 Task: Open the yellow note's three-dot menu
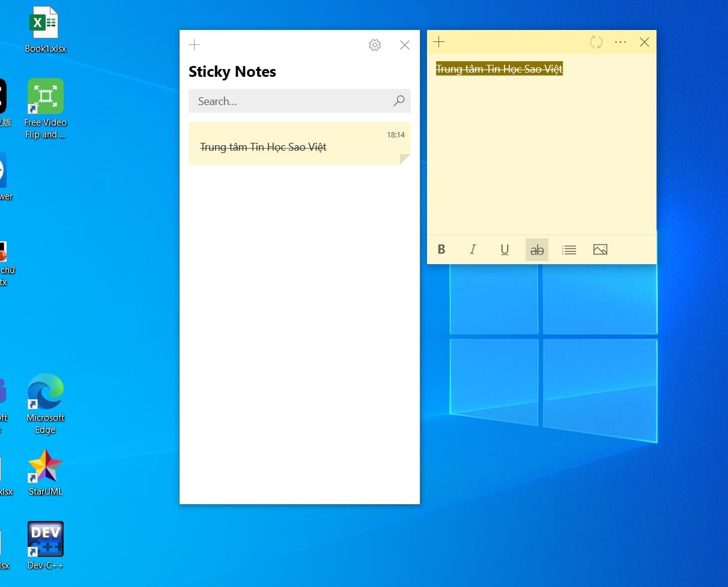[620, 42]
